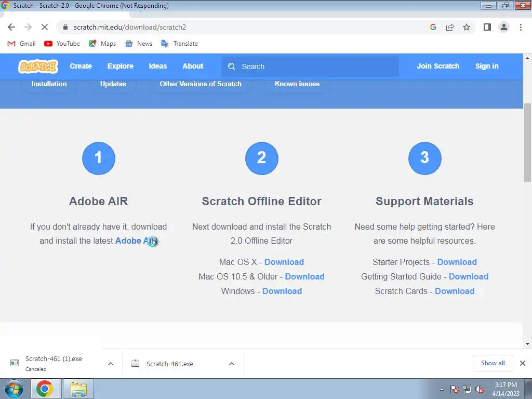
Task: Open File Explorer from the taskbar
Action: click(x=78, y=389)
